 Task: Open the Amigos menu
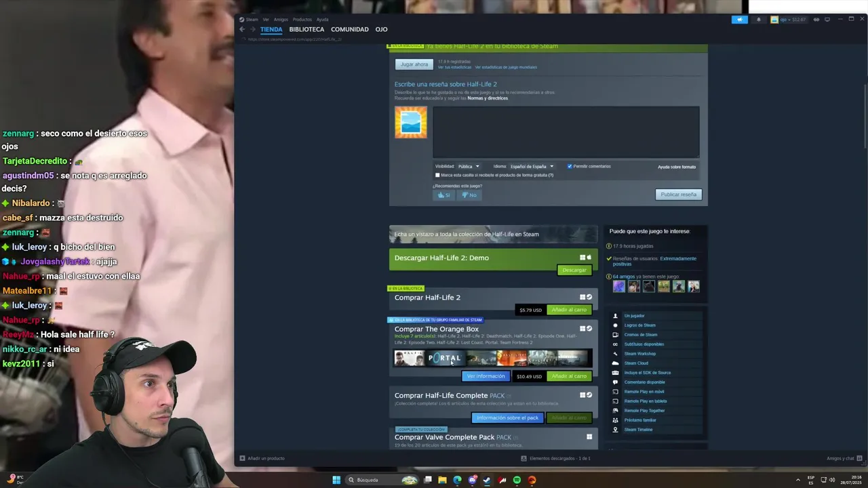click(x=281, y=20)
